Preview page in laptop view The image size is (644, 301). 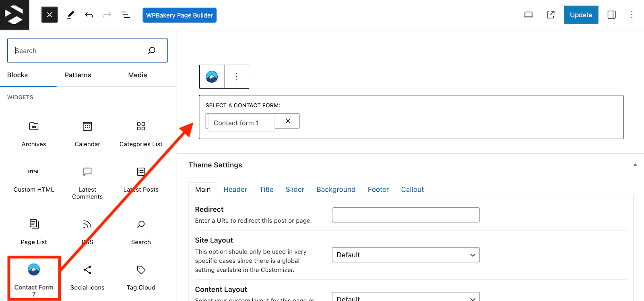point(528,15)
